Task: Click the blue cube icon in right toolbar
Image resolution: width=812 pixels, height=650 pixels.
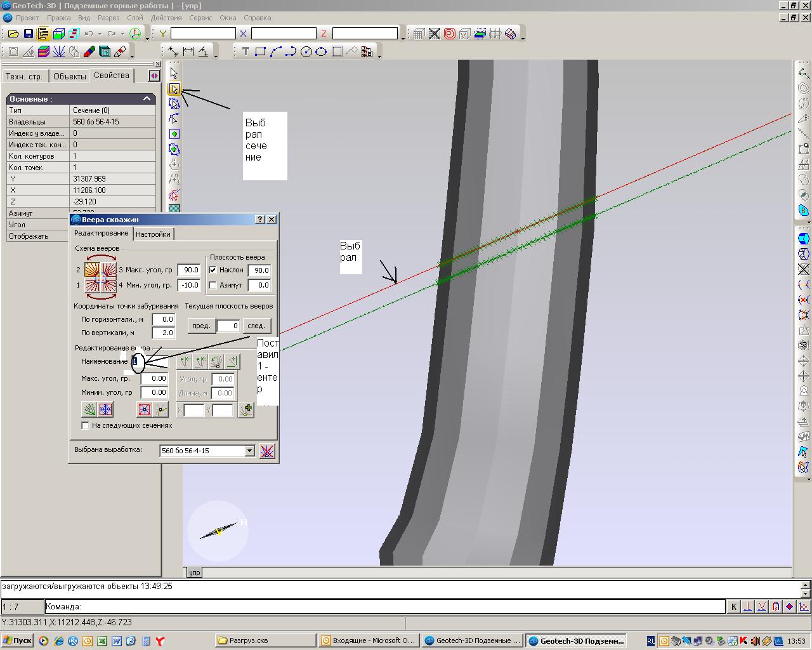Action: 804,239
